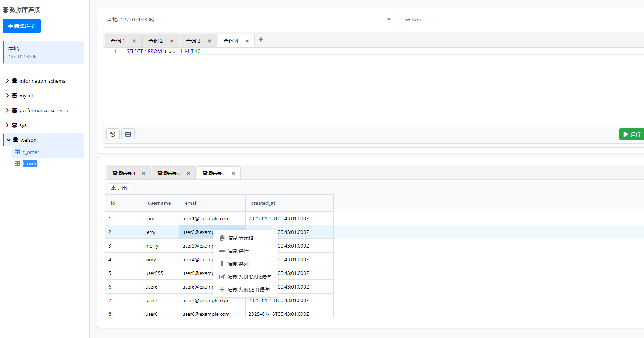Choose 复制为UPDATE语句 menu entry
Screen dimensions: 644x338
click(245, 277)
